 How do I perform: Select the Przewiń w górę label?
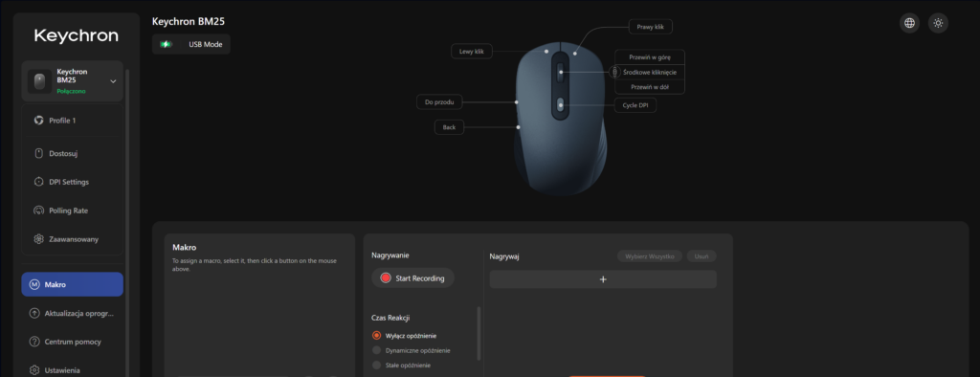pos(650,56)
